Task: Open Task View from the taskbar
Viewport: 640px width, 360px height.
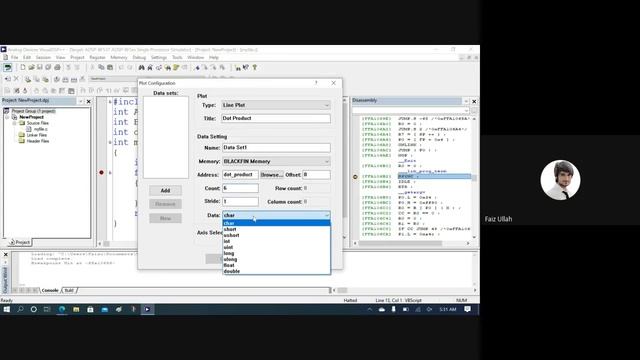Action: 47,309
